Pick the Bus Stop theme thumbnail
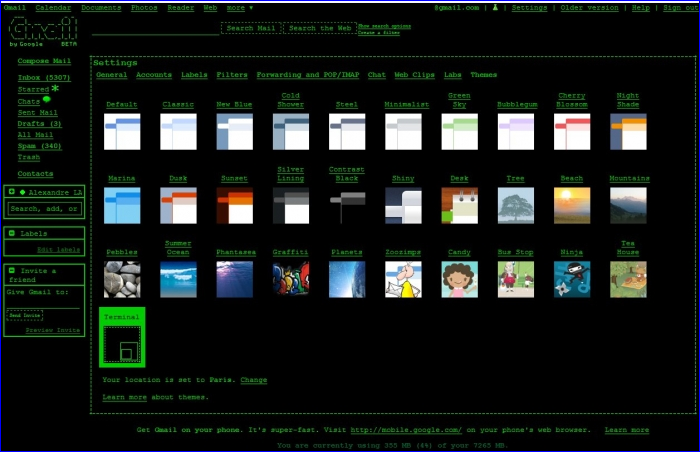This screenshot has width=700, height=452. pyautogui.click(x=516, y=280)
